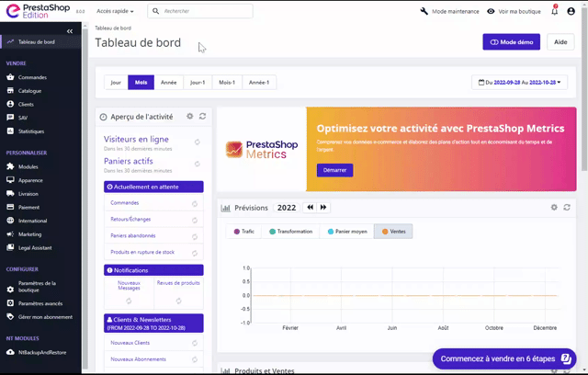Click the Mode maintenance wrench icon

[x=424, y=11]
